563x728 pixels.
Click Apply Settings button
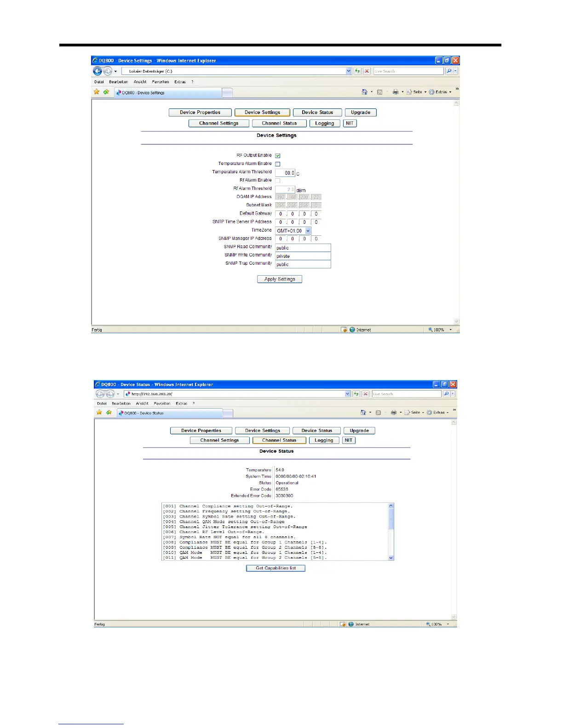click(x=280, y=279)
